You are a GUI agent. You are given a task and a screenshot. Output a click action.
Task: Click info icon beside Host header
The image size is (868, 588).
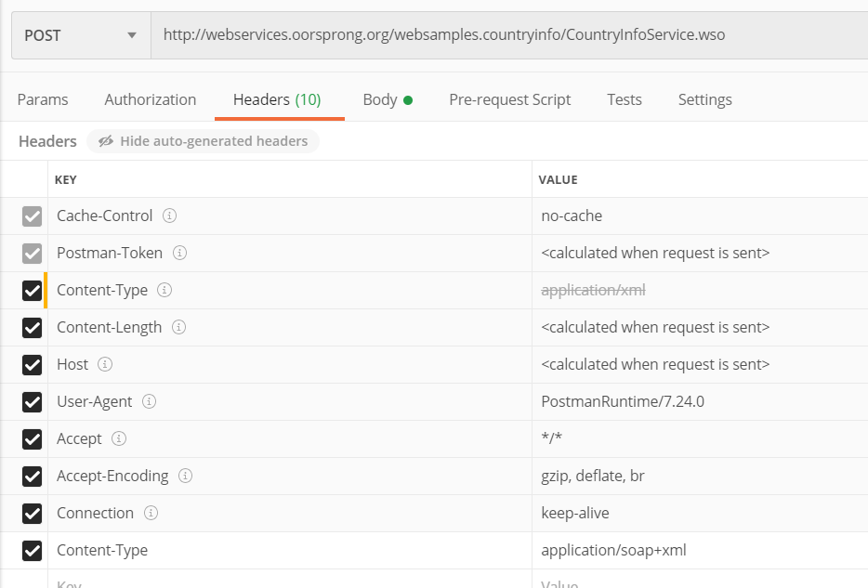pyautogui.click(x=106, y=364)
